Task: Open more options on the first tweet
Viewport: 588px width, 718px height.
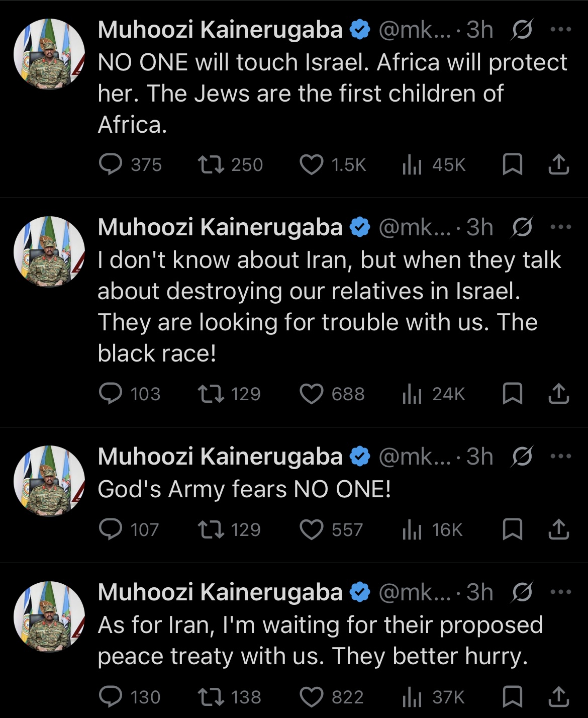Action: (x=561, y=30)
